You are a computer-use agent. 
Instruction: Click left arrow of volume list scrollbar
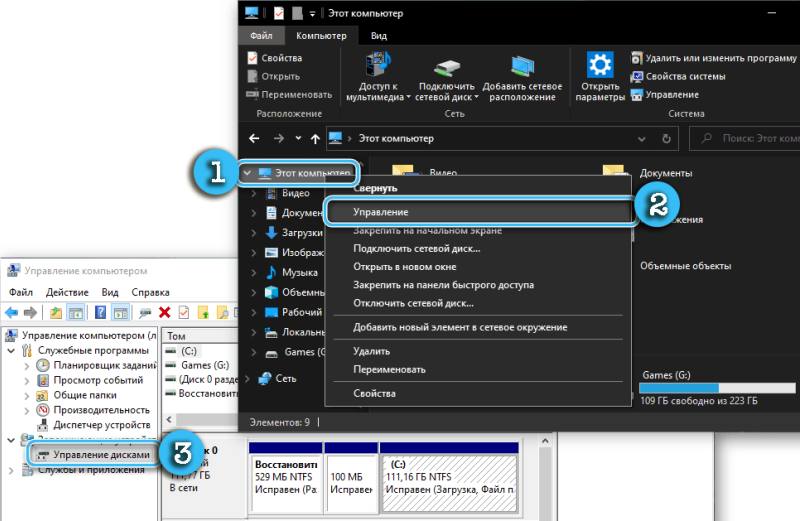tap(169, 419)
